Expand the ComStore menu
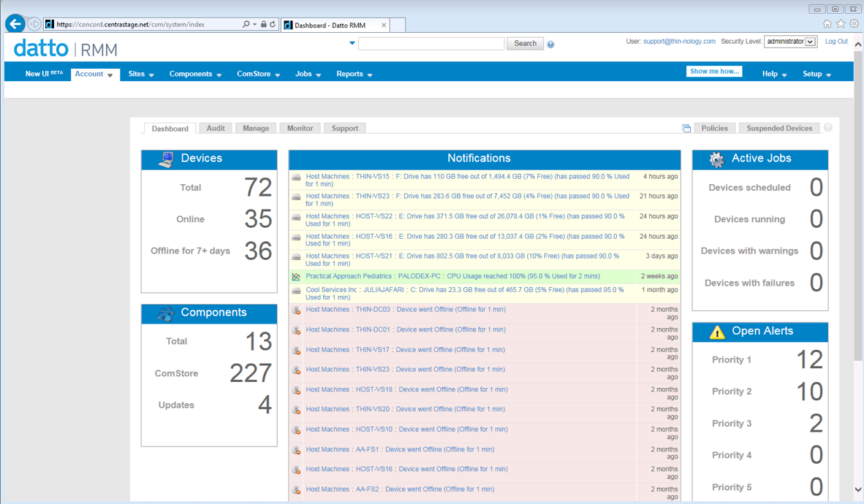Viewport: 864px width, 504px height. pos(259,74)
